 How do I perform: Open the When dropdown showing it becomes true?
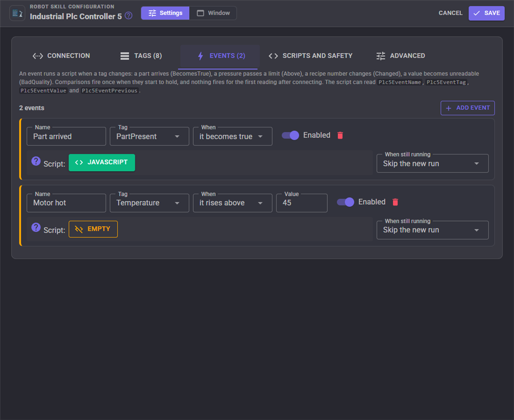tap(233, 136)
